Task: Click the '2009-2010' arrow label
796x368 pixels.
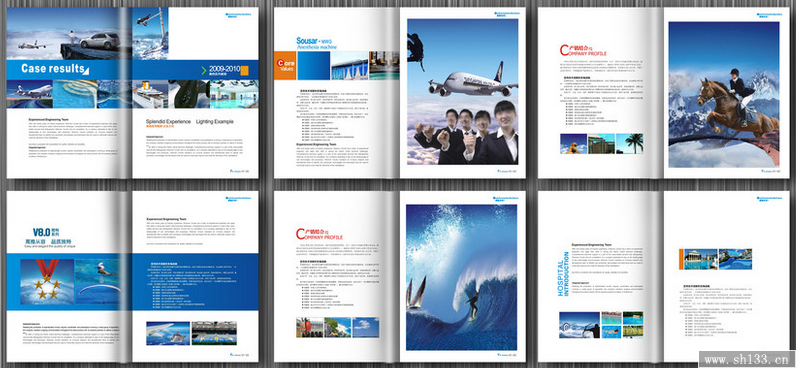Action: pos(220,69)
